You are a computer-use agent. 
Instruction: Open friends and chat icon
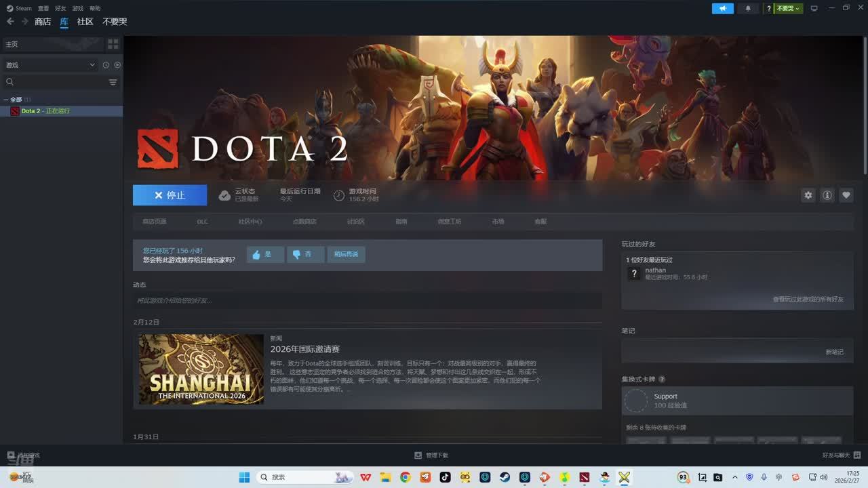click(x=857, y=455)
